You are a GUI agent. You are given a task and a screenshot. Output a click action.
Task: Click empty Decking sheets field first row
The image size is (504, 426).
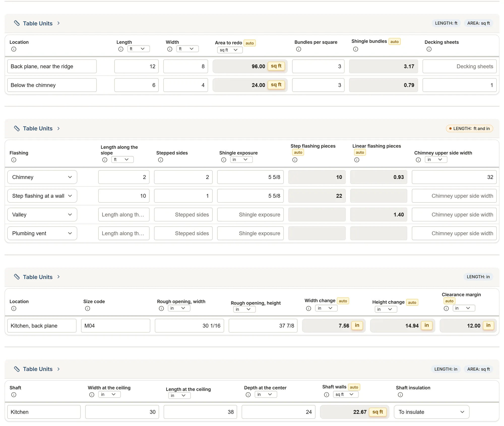click(x=459, y=66)
